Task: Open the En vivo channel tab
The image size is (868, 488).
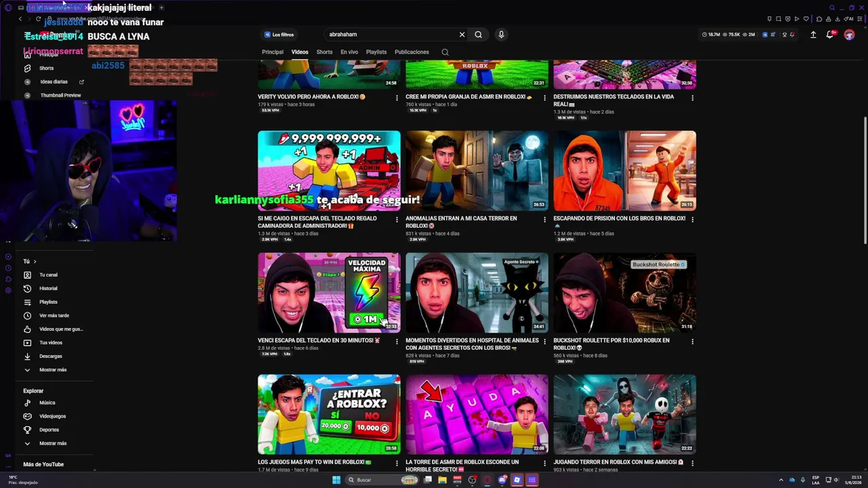Action: tap(349, 52)
